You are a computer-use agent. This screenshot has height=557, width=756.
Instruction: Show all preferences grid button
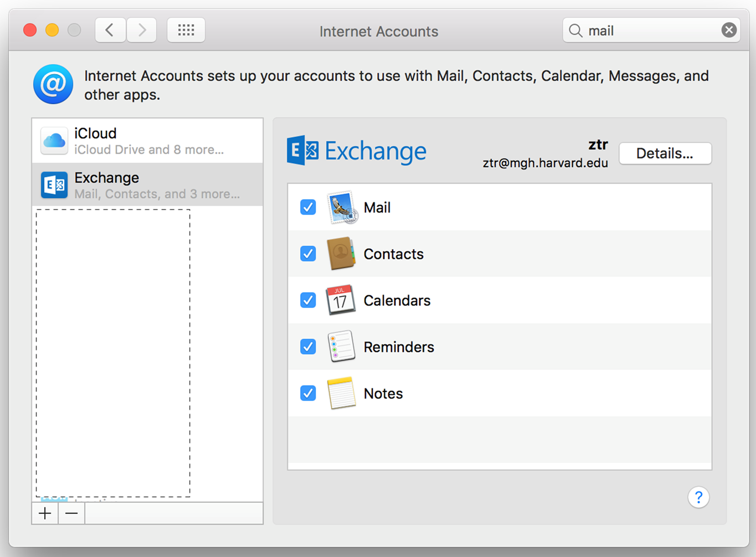click(186, 30)
